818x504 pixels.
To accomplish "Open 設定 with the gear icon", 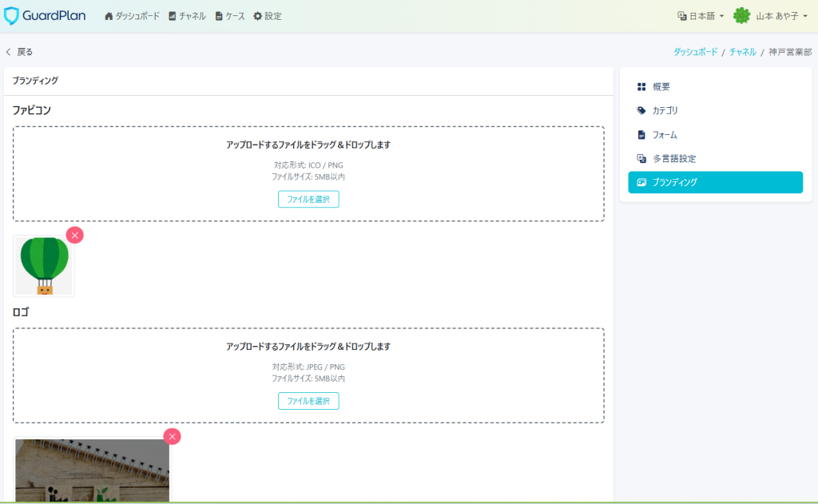I will coord(268,16).
